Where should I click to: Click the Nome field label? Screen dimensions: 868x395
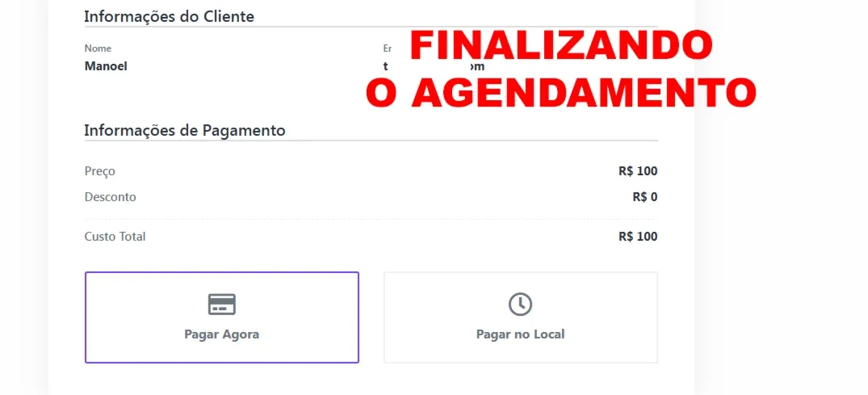[x=98, y=48]
